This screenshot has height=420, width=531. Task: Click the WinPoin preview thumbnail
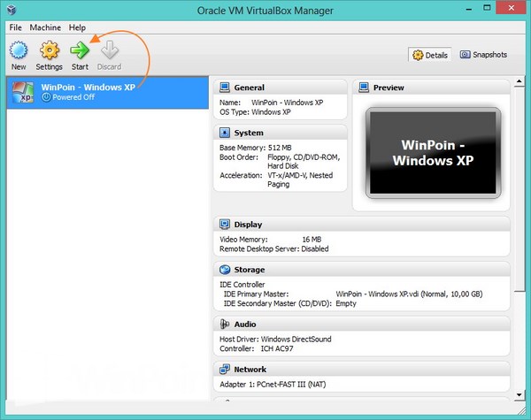tap(433, 153)
